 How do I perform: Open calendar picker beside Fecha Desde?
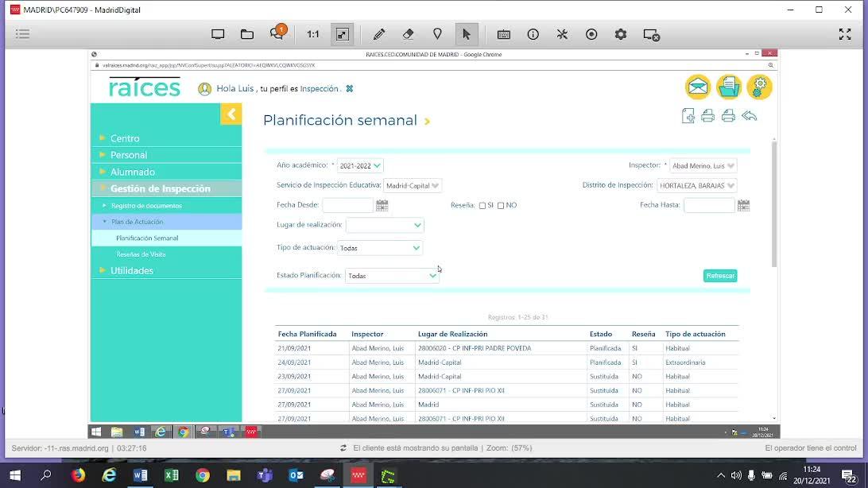point(382,206)
